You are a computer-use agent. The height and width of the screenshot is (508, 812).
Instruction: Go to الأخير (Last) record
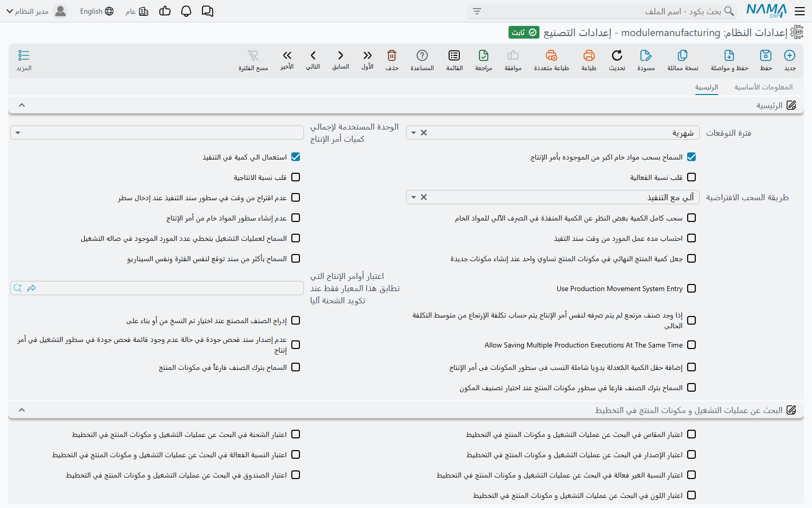click(x=287, y=55)
